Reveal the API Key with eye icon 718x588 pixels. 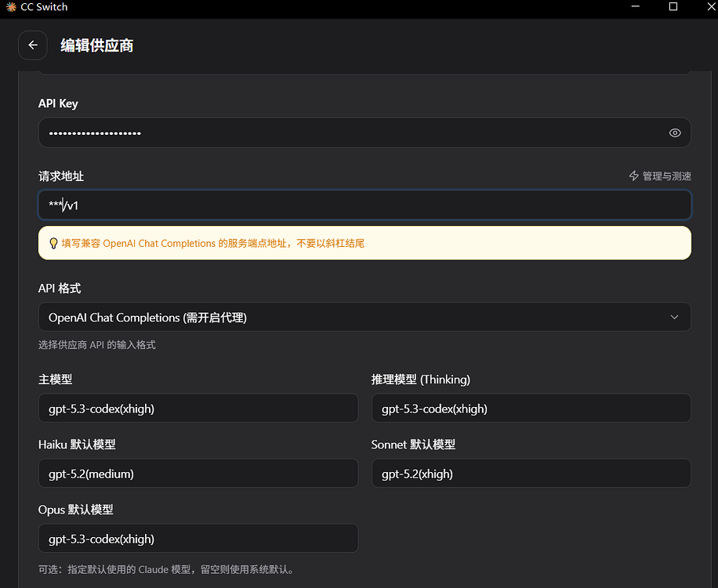tap(675, 132)
